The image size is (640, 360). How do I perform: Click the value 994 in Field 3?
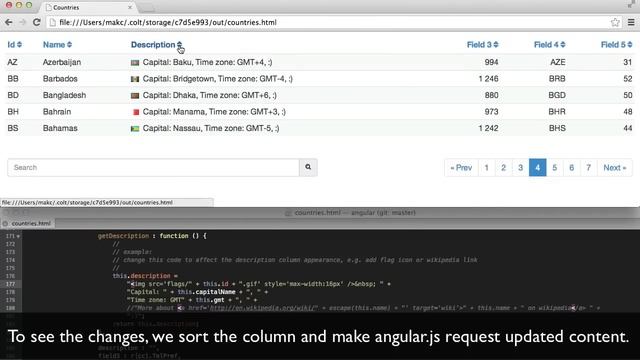pyautogui.click(x=491, y=62)
